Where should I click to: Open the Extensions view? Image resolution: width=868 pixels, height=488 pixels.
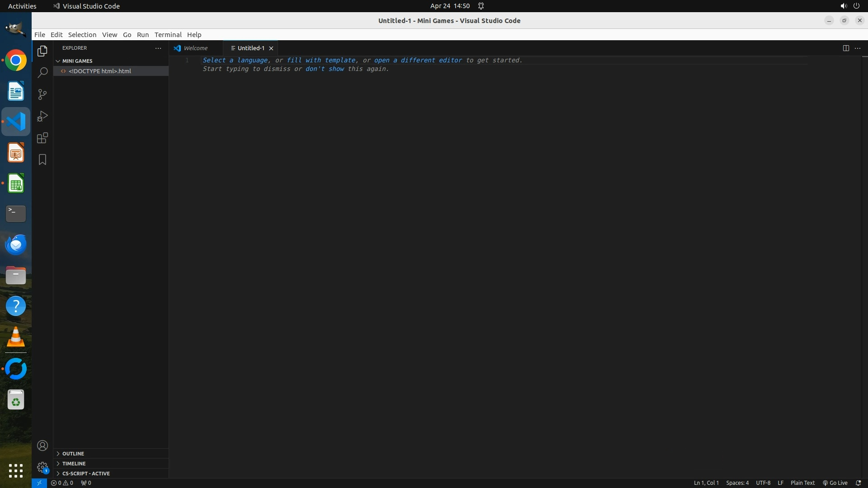[42, 138]
